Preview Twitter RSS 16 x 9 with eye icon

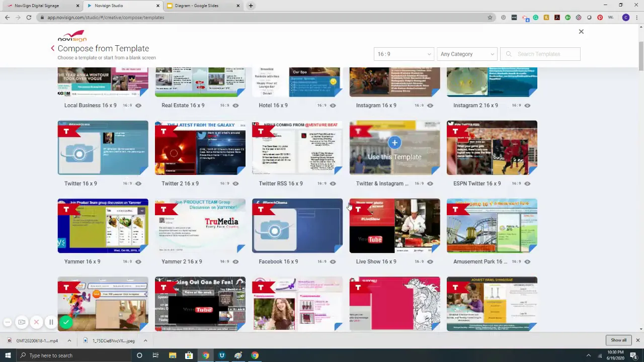(x=333, y=184)
